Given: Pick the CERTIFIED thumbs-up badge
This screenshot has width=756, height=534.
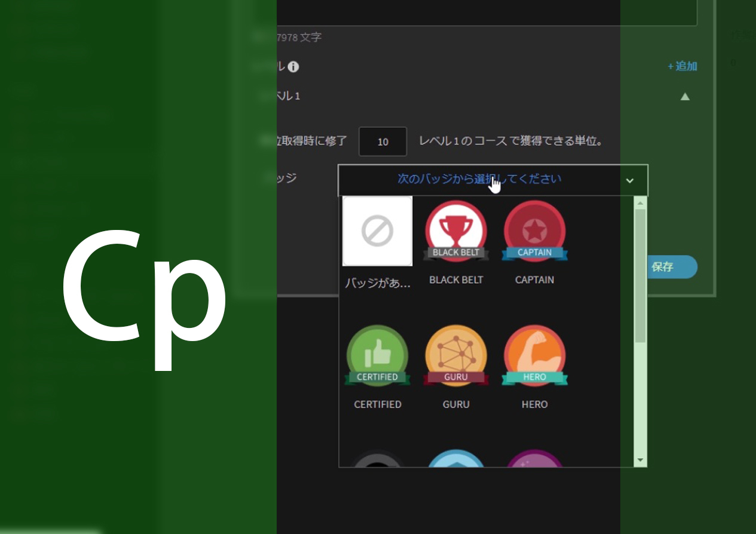Looking at the screenshot, I should (x=377, y=357).
